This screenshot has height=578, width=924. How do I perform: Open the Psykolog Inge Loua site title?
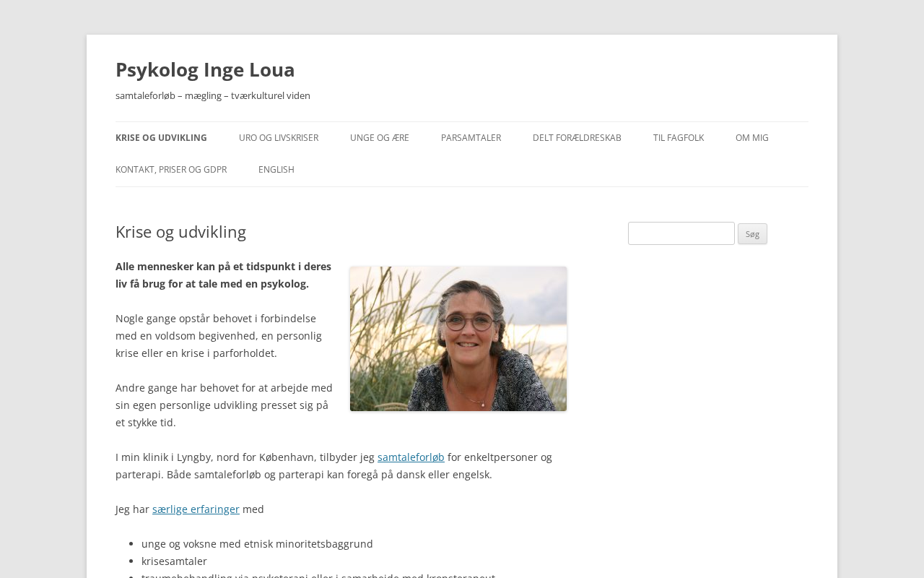[x=205, y=69]
